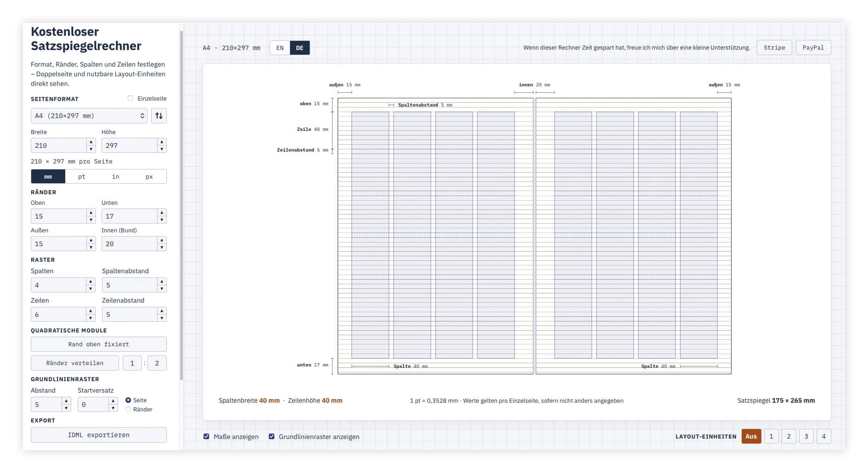
Task: Switch language to EN
Action: click(x=280, y=48)
